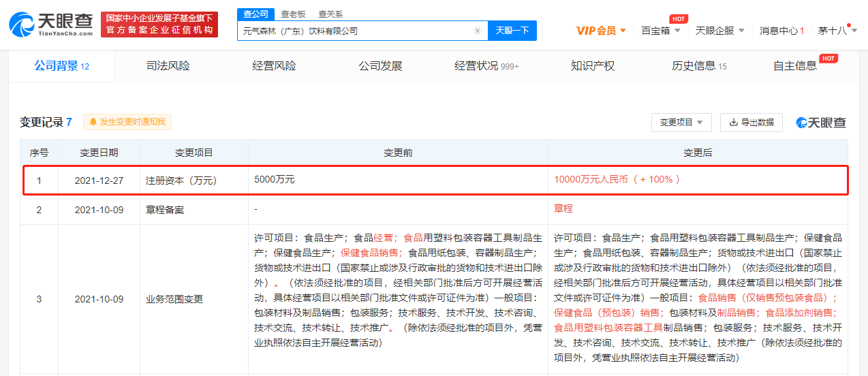868x376 pixels.
Task: Switch to the 经营状况 tab
Action: pos(486,66)
